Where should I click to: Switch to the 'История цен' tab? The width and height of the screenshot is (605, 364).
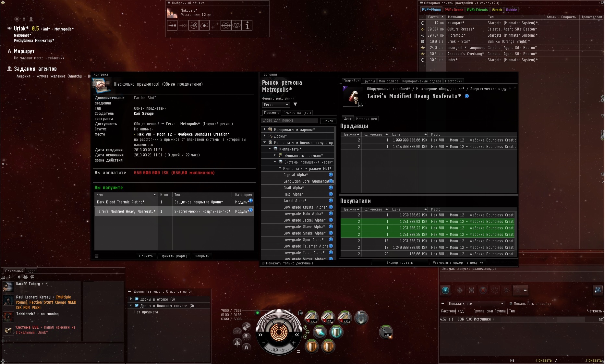pyautogui.click(x=366, y=119)
